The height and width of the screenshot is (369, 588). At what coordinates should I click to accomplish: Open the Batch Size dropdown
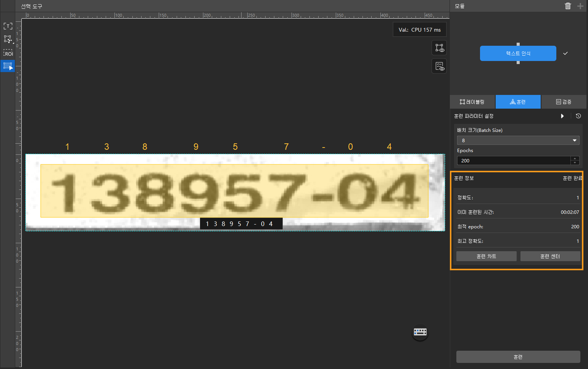(x=518, y=140)
